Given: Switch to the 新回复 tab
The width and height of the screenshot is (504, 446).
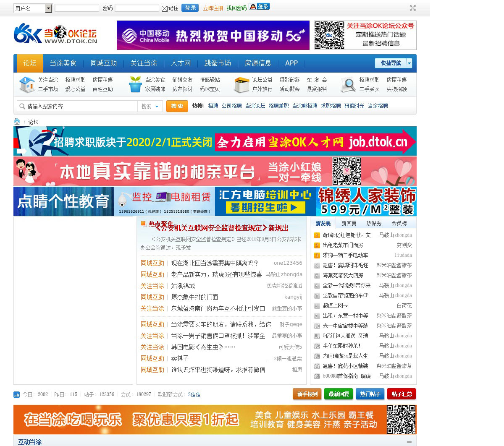Looking at the screenshot, I should [349, 223].
